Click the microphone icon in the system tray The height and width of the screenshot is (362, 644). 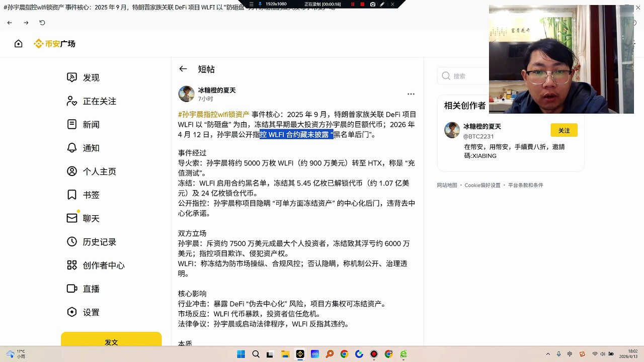pos(559,354)
